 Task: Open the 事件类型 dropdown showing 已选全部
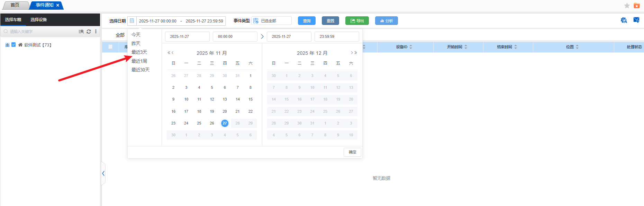click(x=272, y=21)
